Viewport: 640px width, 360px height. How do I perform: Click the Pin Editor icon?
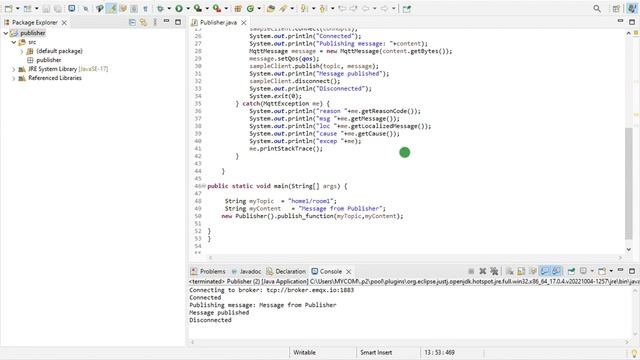click(x=407, y=9)
